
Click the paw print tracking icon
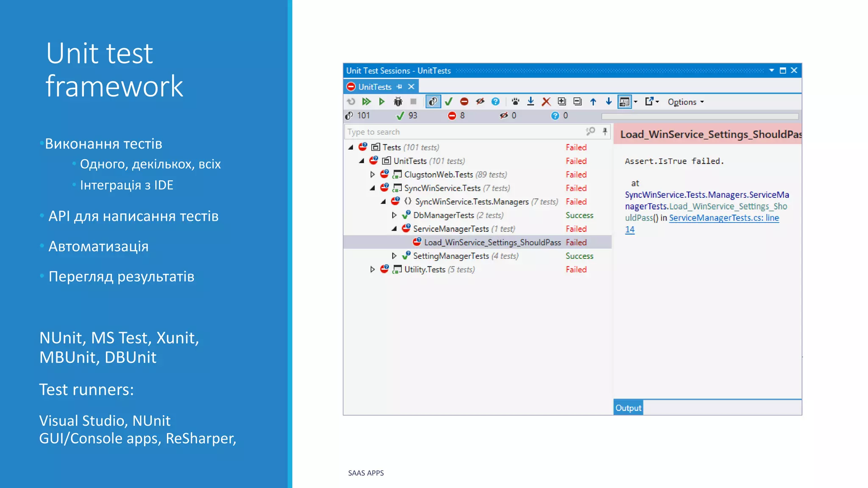point(515,102)
